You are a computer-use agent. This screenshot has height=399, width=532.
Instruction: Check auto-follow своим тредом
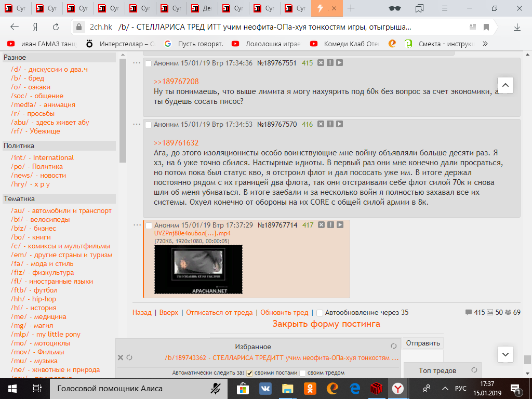pos(303,373)
